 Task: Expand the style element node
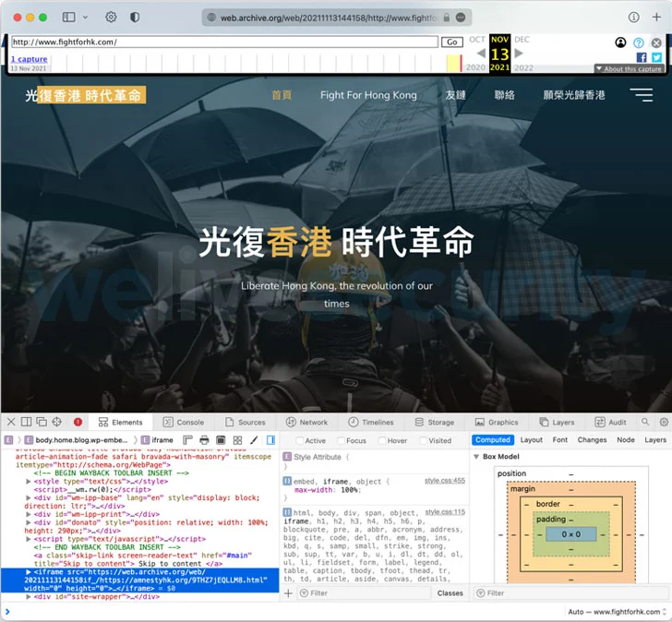pos(29,482)
